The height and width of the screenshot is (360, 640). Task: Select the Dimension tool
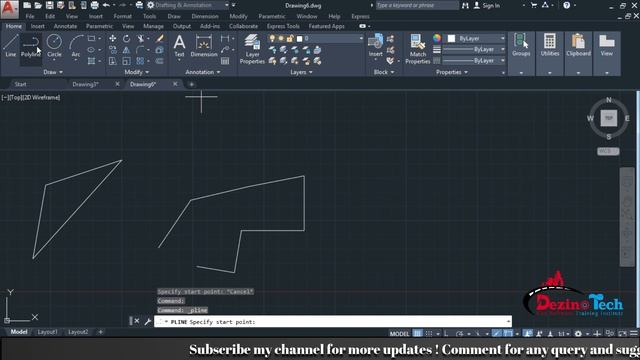(204, 46)
